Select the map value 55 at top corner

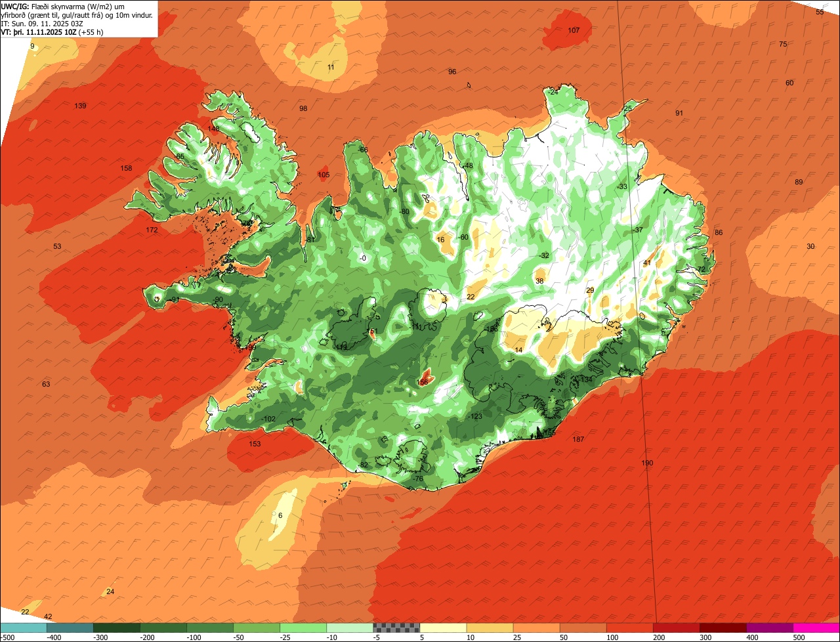tap(820, 12)
